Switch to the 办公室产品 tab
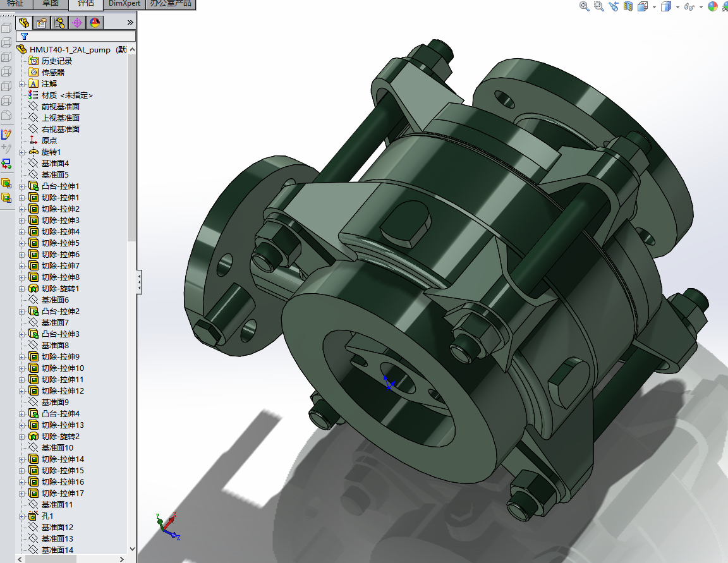 [171, 4]
